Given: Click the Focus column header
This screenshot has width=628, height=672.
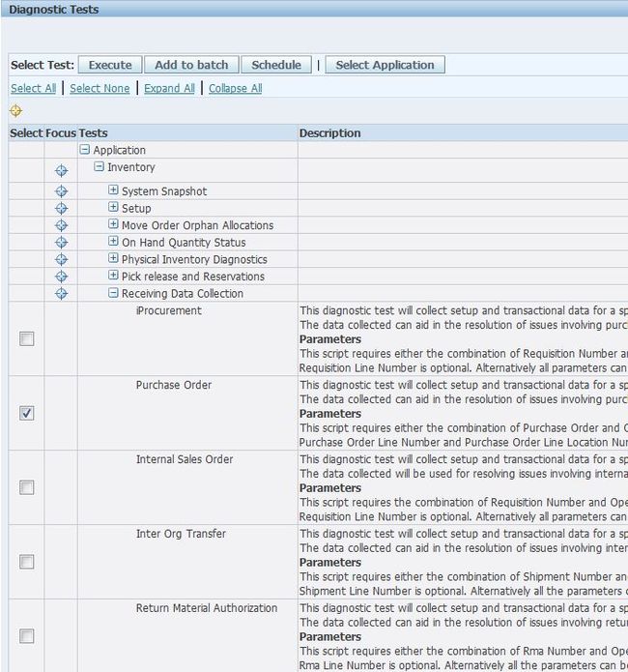Looking at the screenshot, I should 61,133.
